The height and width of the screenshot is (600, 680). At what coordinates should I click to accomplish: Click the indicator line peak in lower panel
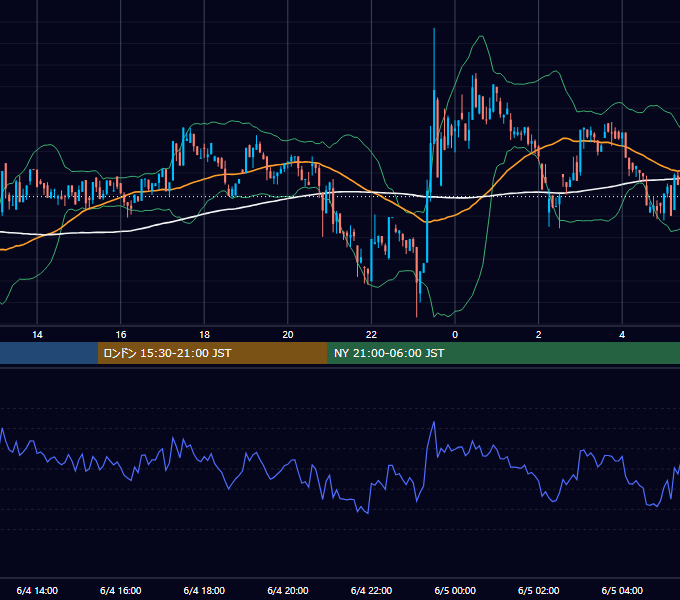pos(434,422)
